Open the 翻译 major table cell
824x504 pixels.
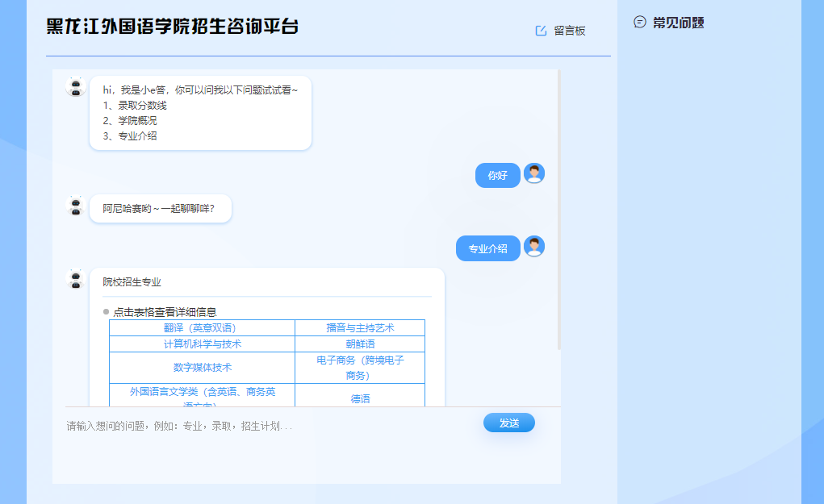point(202,328)
